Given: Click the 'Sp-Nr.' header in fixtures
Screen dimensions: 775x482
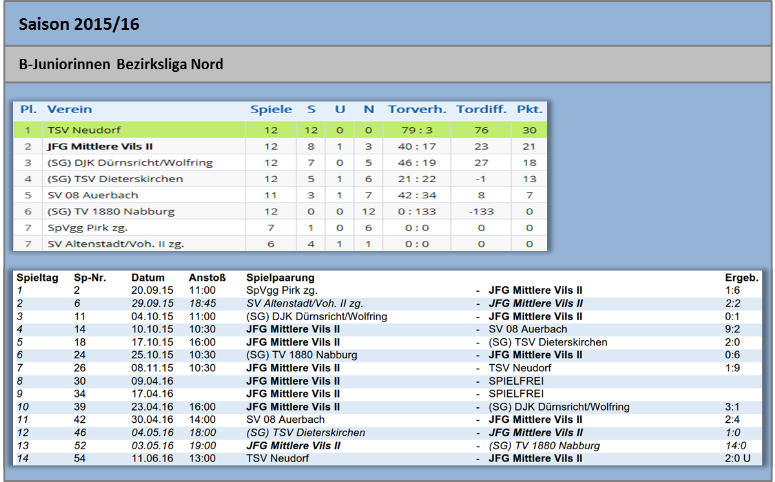Looking at the screenshot, I should 90,278.
